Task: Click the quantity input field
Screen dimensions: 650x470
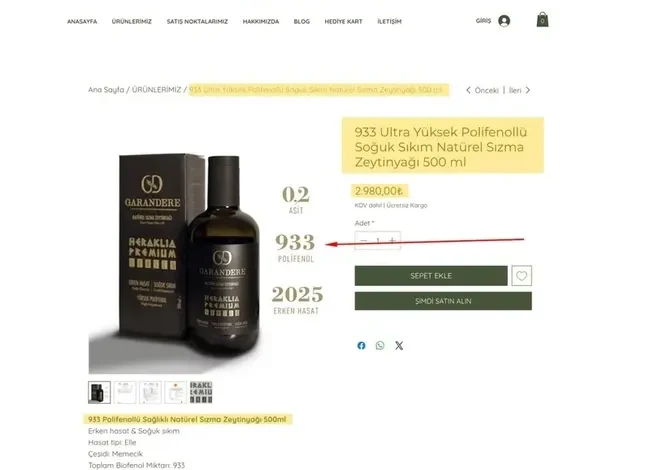Action: click(x=378, y=240)
